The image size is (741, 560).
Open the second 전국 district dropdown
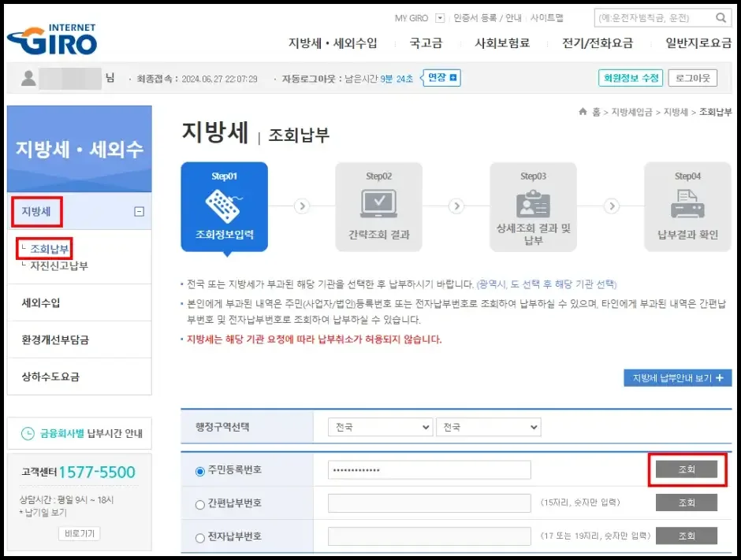pos(488,427)
